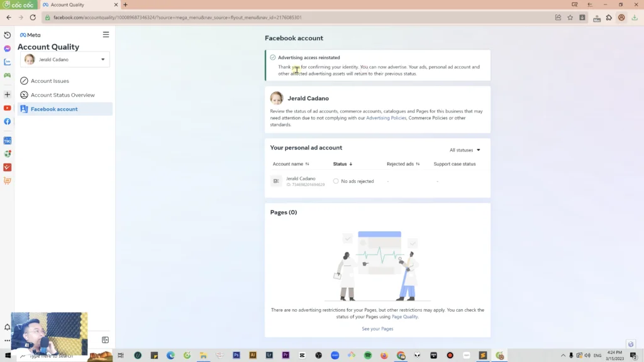Toggle sorting by Account name
Image resolution: width=644 pixels, height=362 pixels.
tap(291, 164)
